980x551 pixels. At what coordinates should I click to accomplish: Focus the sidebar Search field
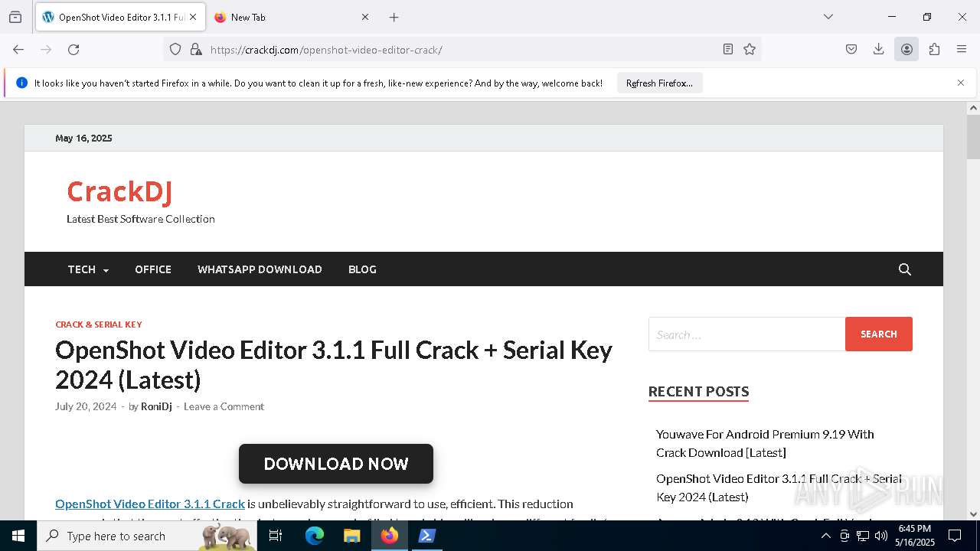[x=746, y=334]
